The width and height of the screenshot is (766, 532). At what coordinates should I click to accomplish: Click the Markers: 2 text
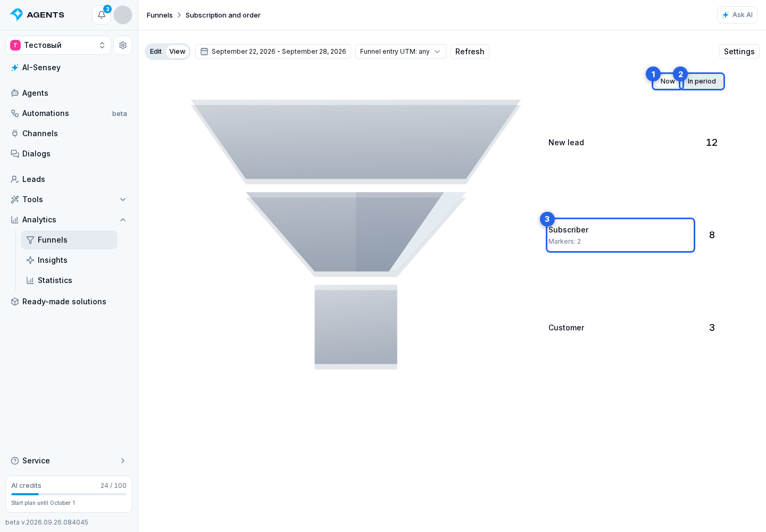[564, 242]
